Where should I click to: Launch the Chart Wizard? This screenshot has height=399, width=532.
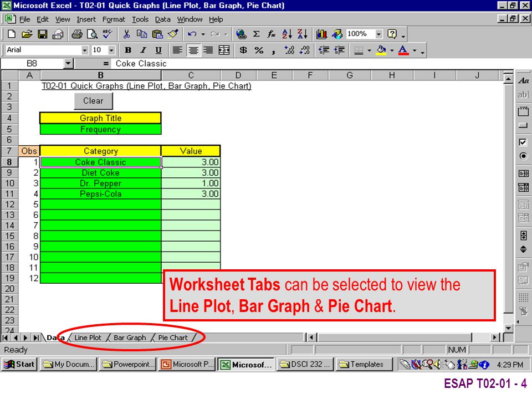[321, 34]
